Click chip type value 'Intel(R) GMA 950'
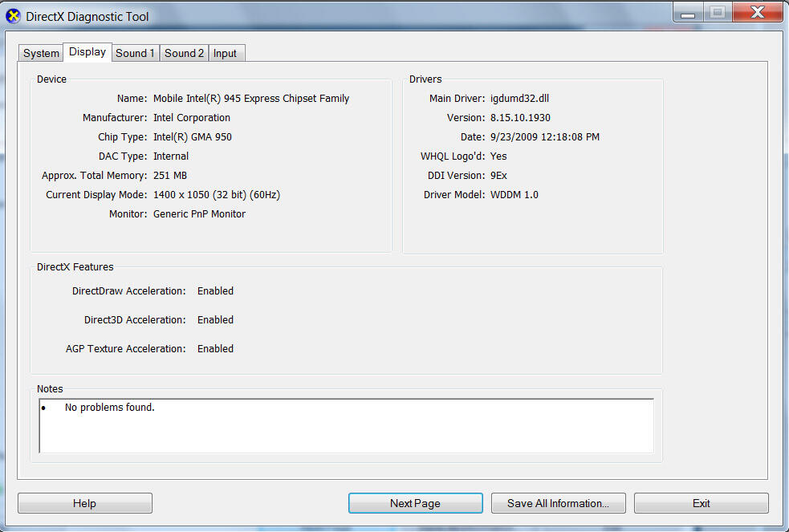Viewport: 789px width, 532px height. pos(192,136)
